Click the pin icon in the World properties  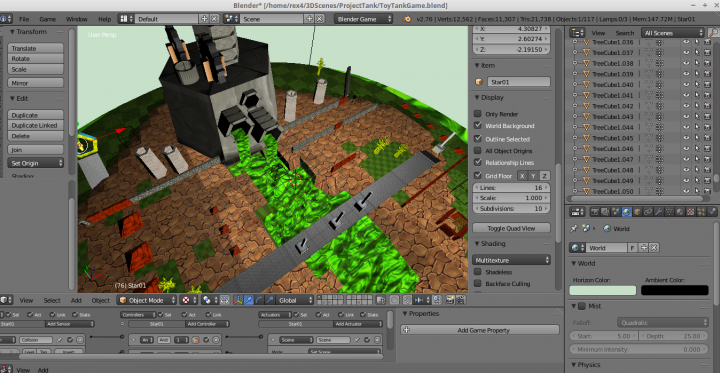(574, 228)
